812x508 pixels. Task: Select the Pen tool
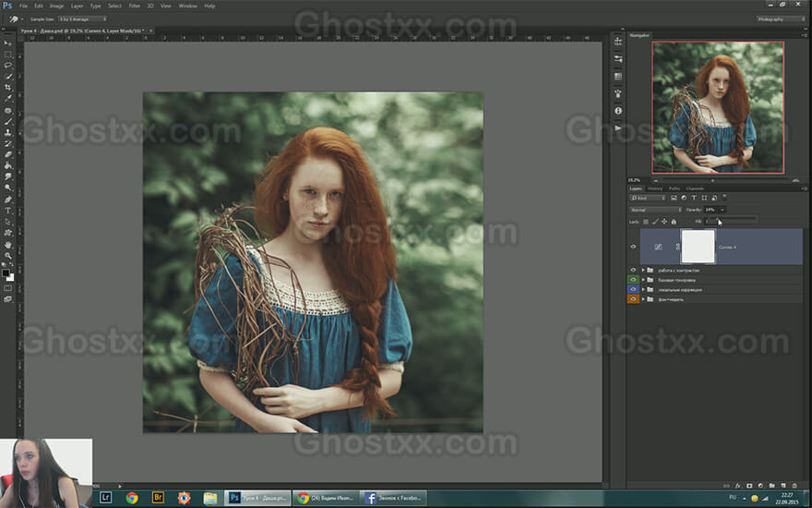tap(8, 200)
